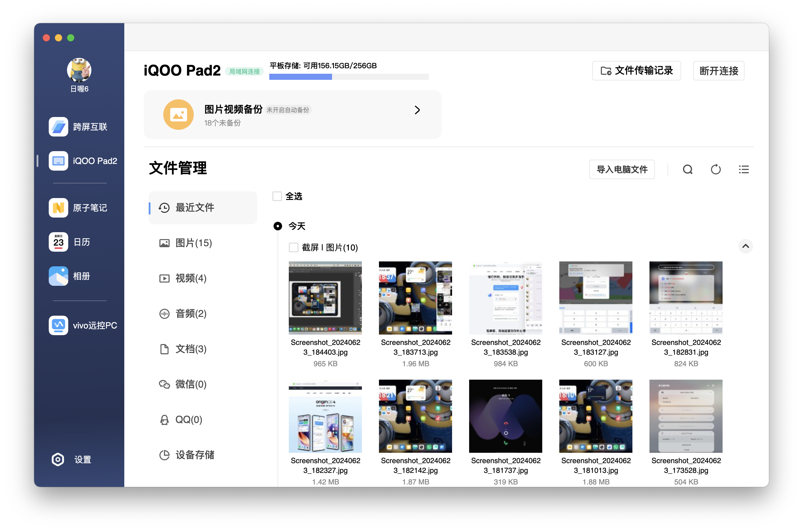Screen dimensions: 803x532
Task: Switch to 文档(3) category
Action: point(203,349)
